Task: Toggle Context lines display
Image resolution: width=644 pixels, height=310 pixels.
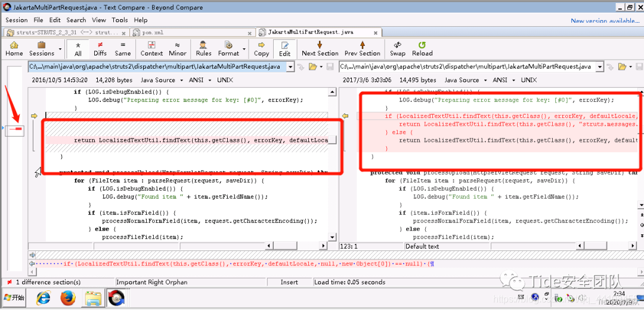Action: point(151,48)
